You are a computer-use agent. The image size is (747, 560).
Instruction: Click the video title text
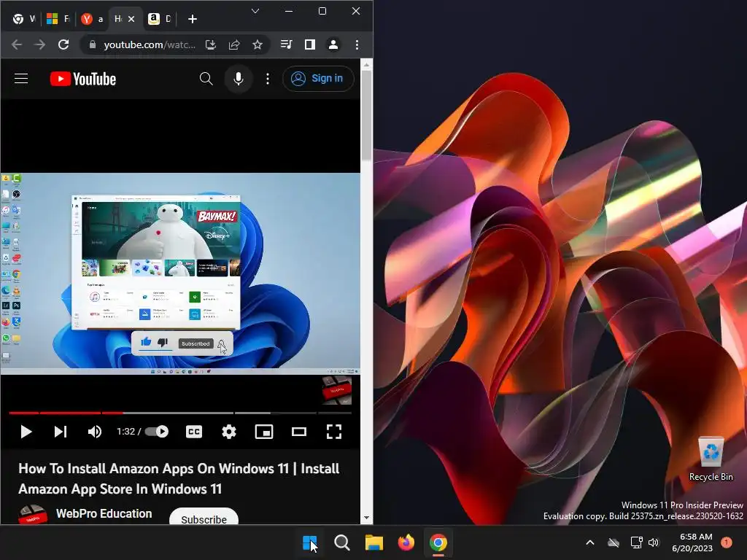click(x=179, y=478)
